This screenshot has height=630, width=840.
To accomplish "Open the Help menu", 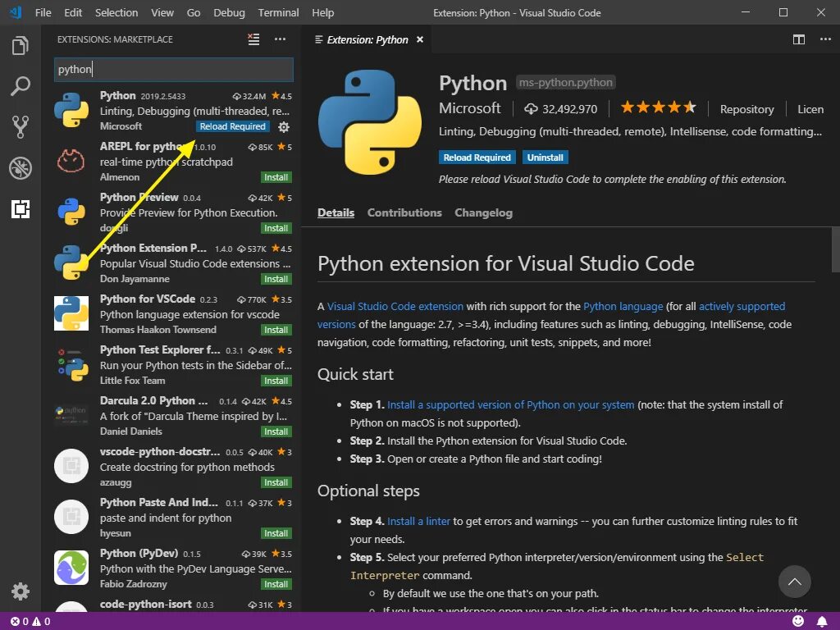I will pos(322,12).
